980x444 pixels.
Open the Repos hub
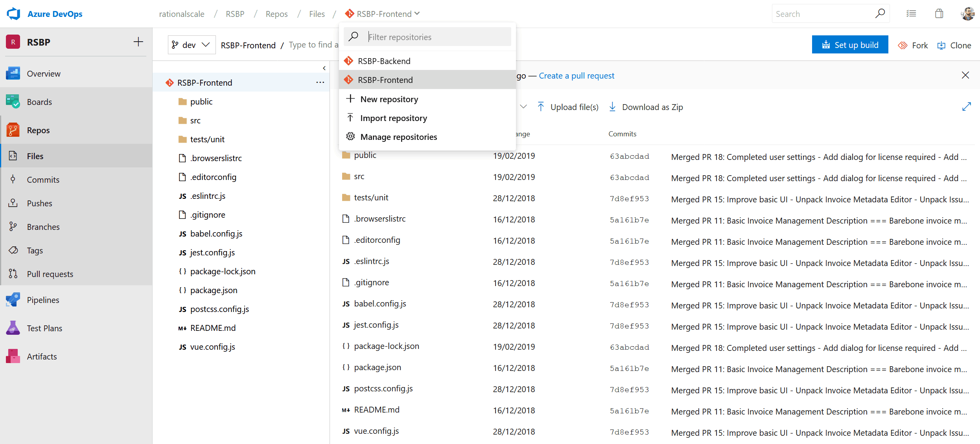pyautogui.click(x=76, y=130)
